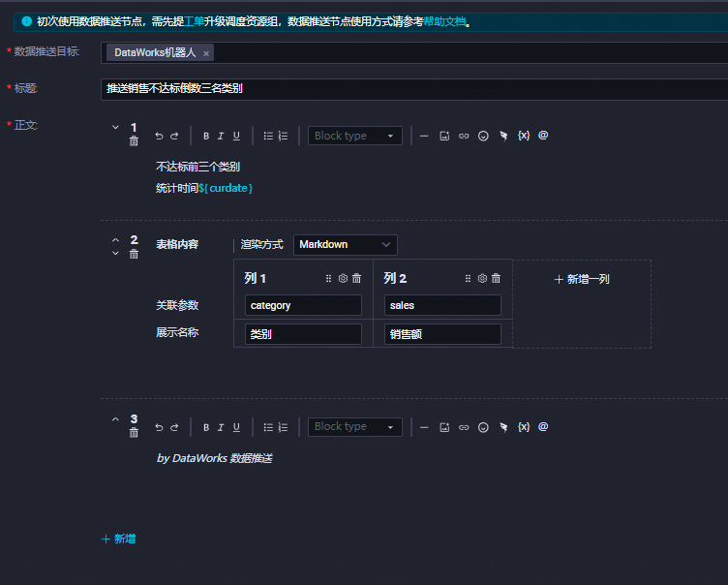Screen dimensions: 728x585
Task: Open emoji picker in section 1
Action: coord(483,136)
